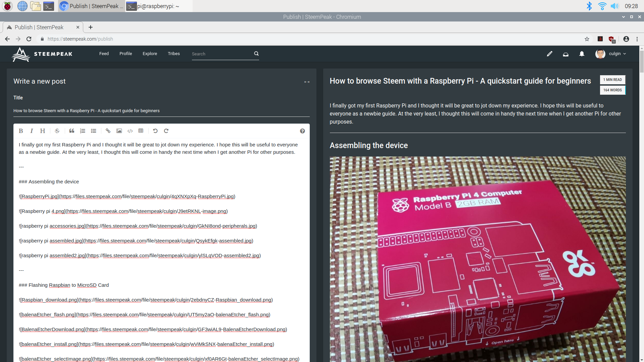Open WiFi network tray menu
This screenshot has height=362, width=644.
(602, 6)
